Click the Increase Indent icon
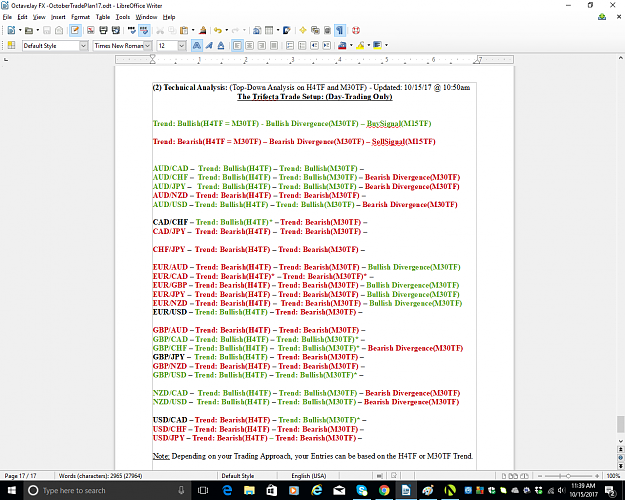Screen dimensions: 625x500 [326, 46]
